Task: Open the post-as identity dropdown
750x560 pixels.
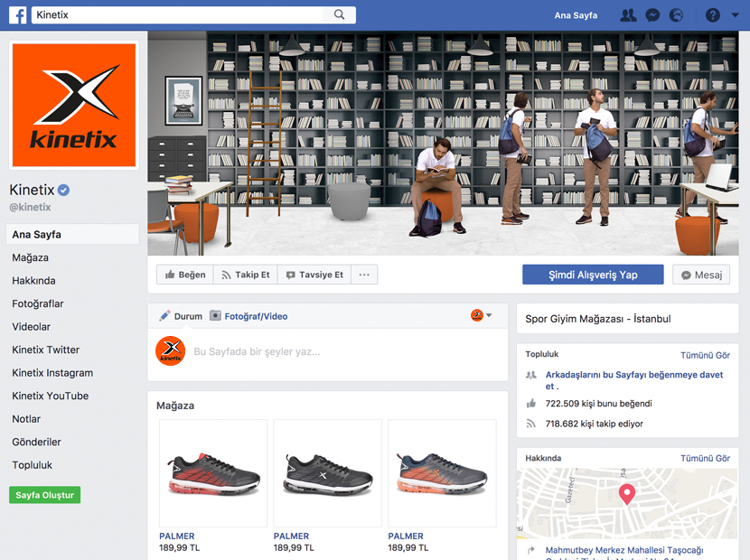Action: tap(482, 315)
